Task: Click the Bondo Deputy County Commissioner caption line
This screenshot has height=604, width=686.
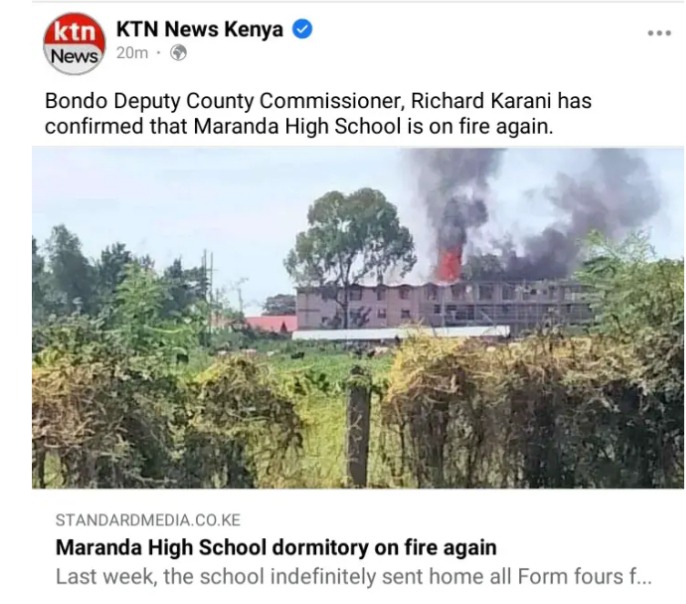Action: coord(318,101)
